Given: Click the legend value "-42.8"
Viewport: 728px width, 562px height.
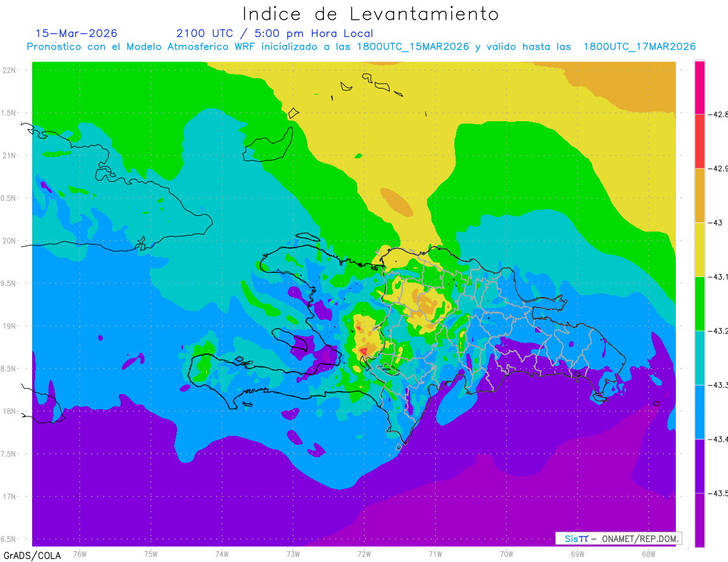Looking at the screenshot, I should (718, 114).
